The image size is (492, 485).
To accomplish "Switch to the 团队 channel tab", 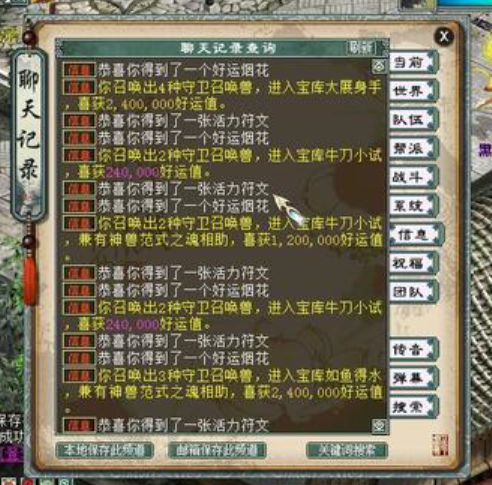I will pyautogui.click(x=413, y=292).
